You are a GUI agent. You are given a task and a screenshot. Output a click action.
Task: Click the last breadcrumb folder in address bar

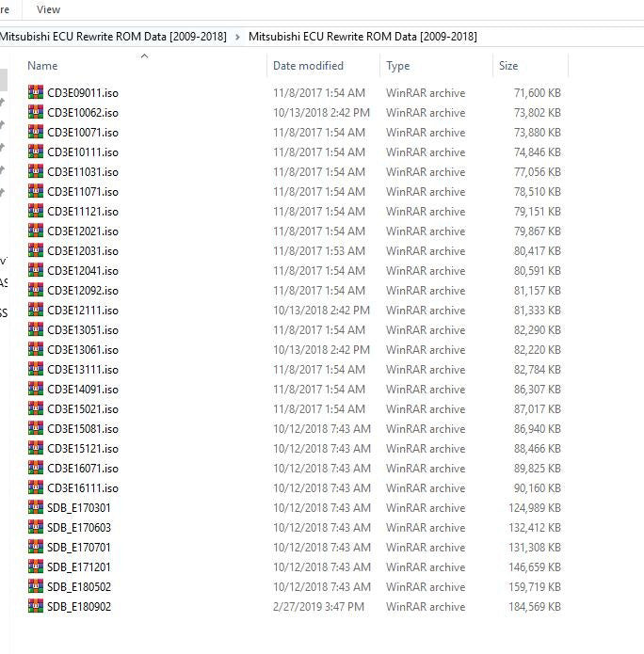point(362,37)
